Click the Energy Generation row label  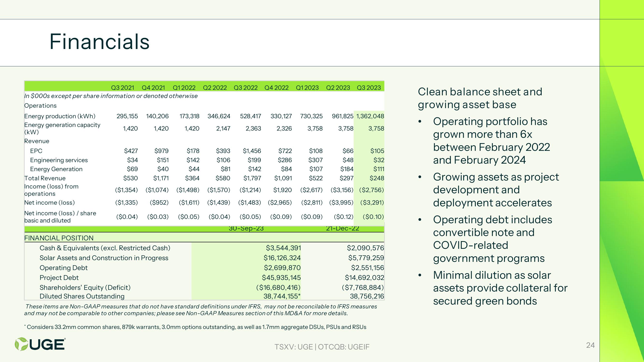tap(56, 169)
